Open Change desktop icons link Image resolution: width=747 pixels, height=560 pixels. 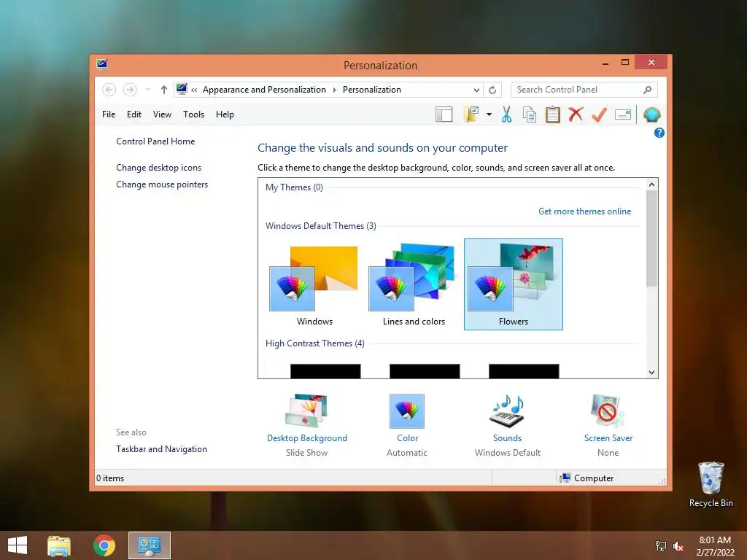click(158, 168)
